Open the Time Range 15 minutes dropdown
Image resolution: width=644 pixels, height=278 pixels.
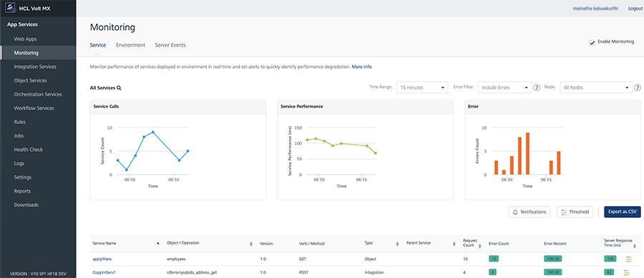421,87
